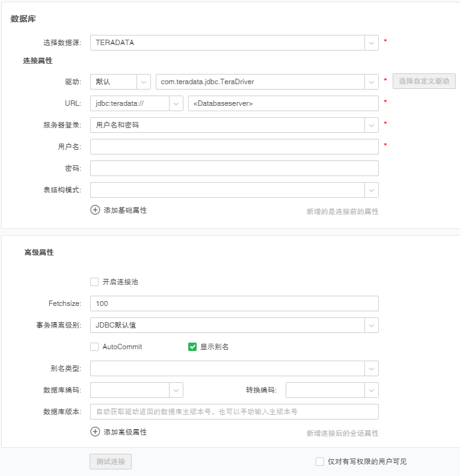460x476 pixels.
Task: Enable the 开启连接池 checkbox
Action: click(x=94, y=281)
